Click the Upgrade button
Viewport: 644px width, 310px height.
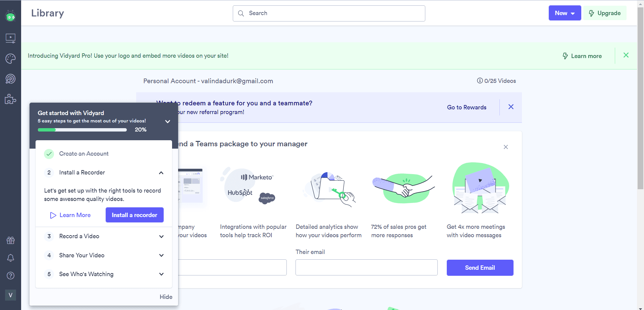click(605, 13)
